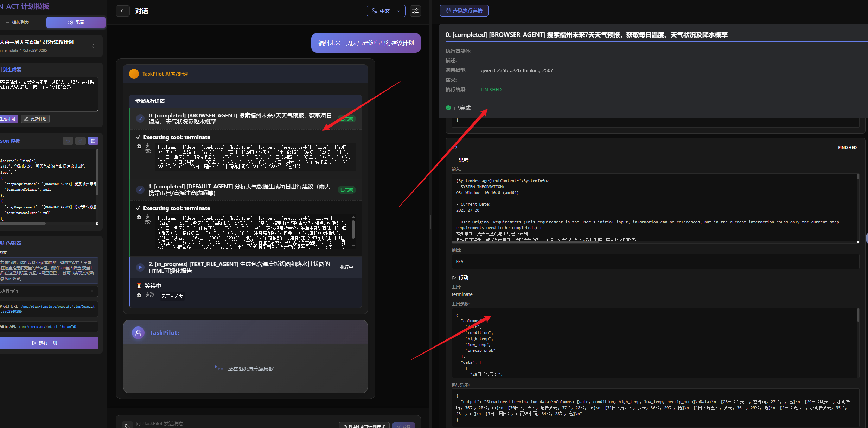The width and height of the screenshot is (868, 428).
Task: Expand the 行动 disclosure triangle
Action: pos(454,278)
